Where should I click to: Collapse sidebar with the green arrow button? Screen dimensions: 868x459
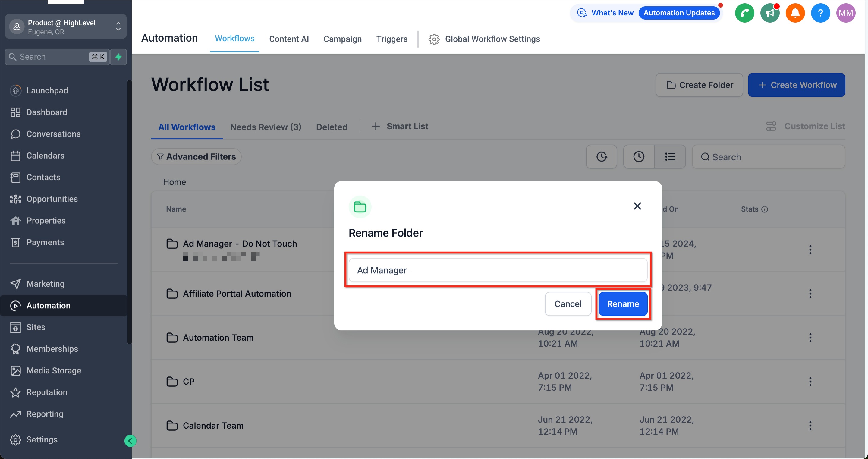130,440
